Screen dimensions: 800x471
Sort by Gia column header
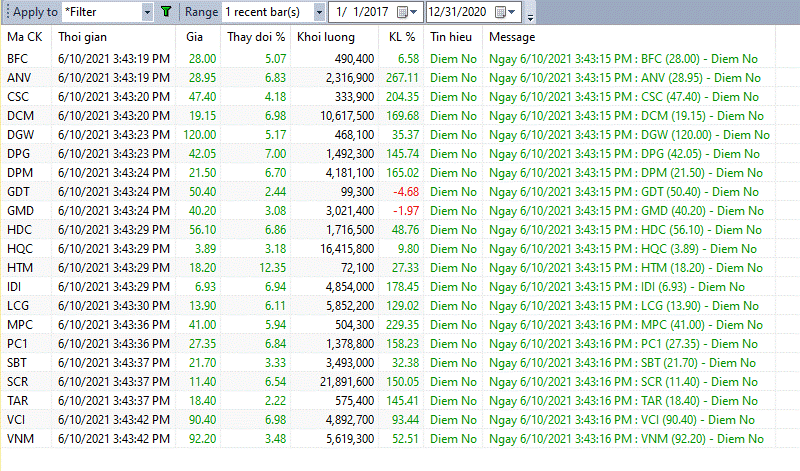pyautogui.click(x=194, y=37)
